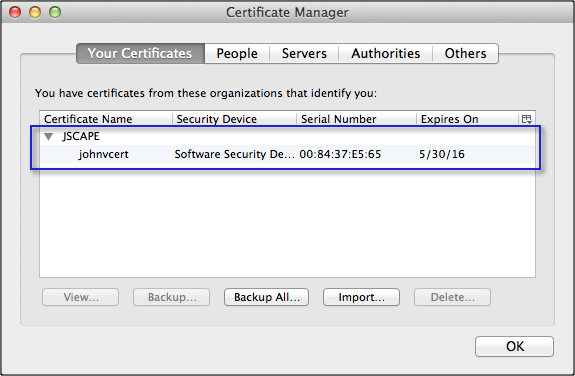Sort by Security Device column header

234,119
